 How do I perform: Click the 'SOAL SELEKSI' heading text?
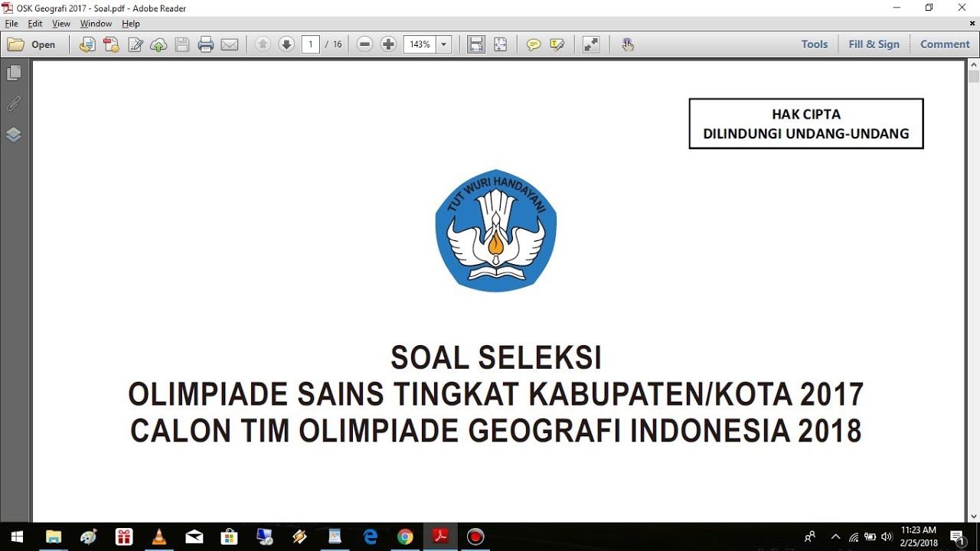(x=496, y=357)
